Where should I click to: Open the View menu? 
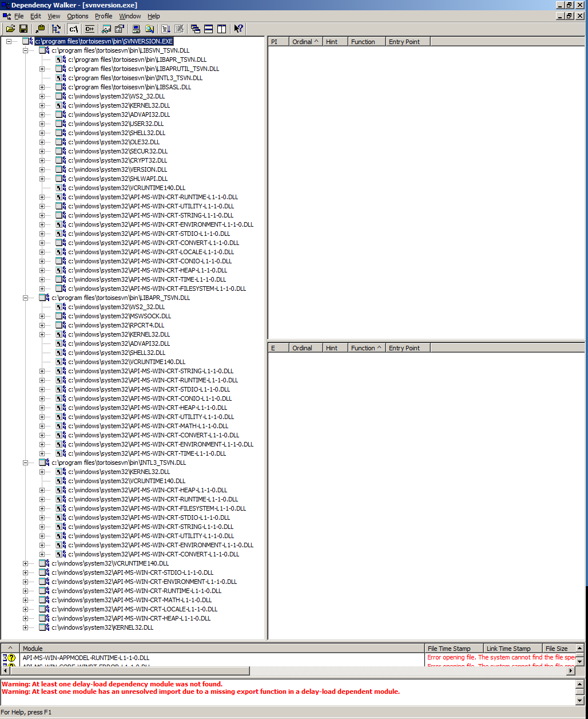pos(54,16)
